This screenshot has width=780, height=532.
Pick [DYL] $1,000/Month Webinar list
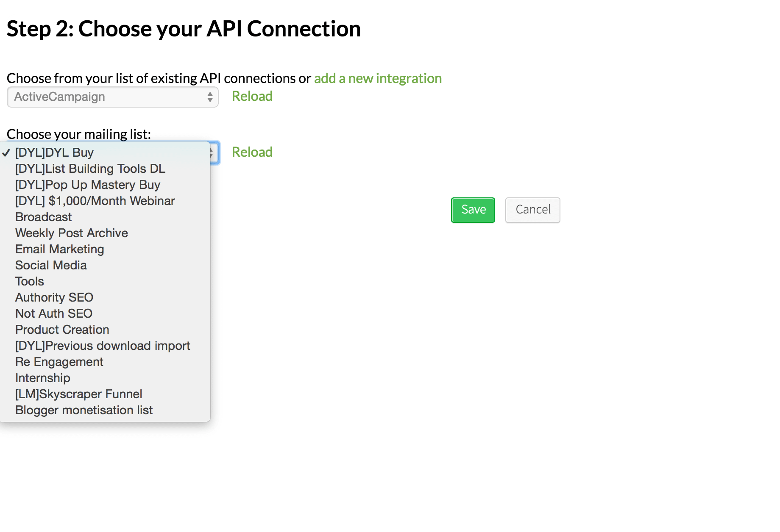105,201
